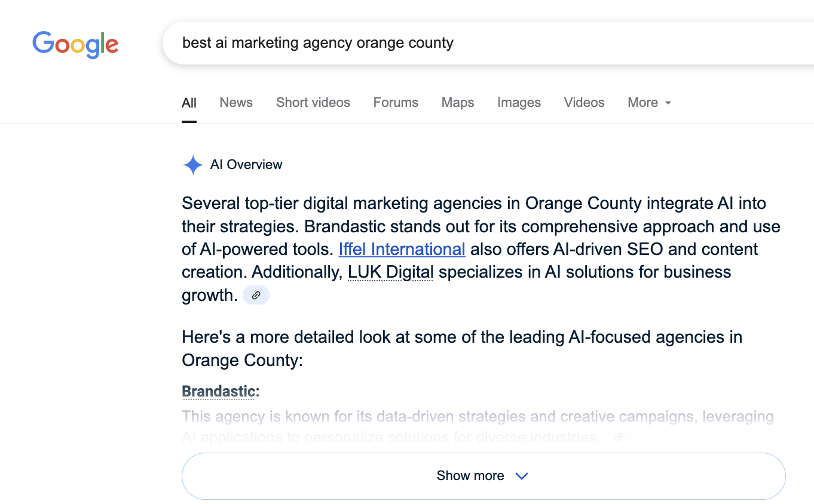Click faded link icon after "diverse industries"
This screenshot has height=504, width=814.
click(619, 437)
